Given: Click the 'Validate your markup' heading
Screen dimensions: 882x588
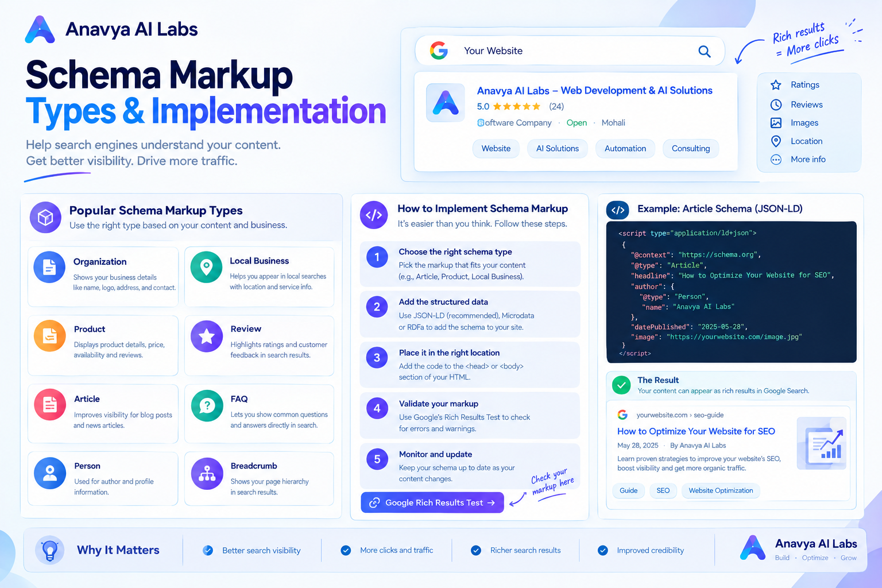Looking at the screenshot, I should 439,404.
